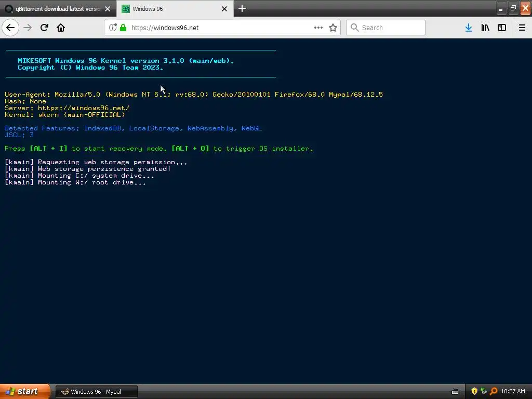Switch to the qBittorrent download tab
Screen dimensions: 532x399
click(x=58, y=9)
